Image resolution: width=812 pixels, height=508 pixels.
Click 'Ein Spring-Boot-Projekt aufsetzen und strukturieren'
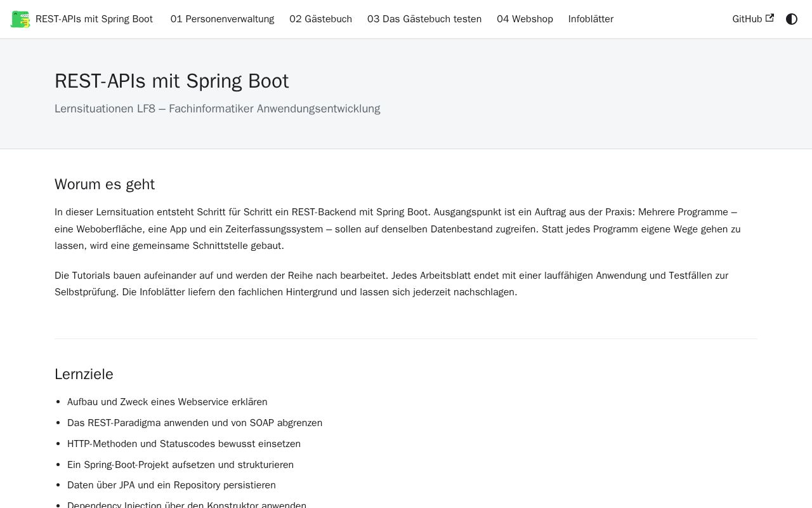click(x=180, y=465)
